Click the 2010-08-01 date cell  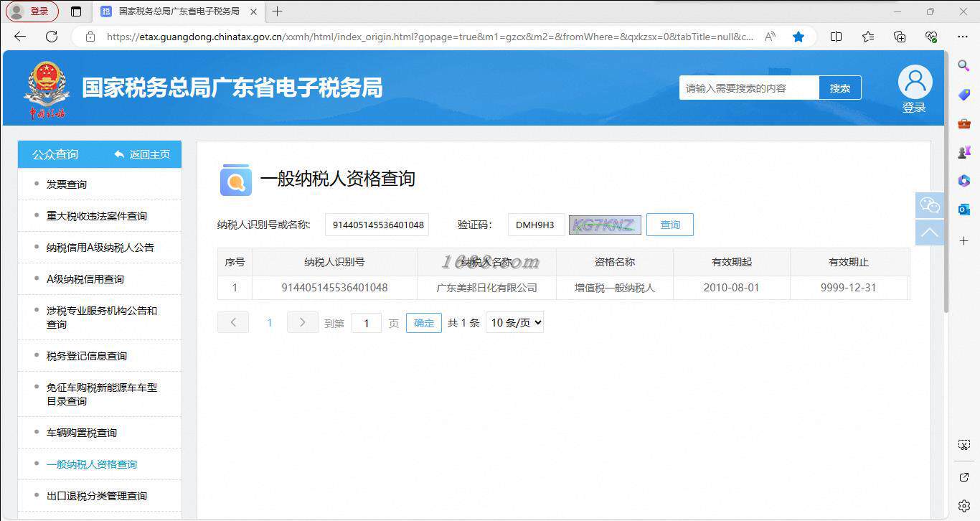pos(732,288)
